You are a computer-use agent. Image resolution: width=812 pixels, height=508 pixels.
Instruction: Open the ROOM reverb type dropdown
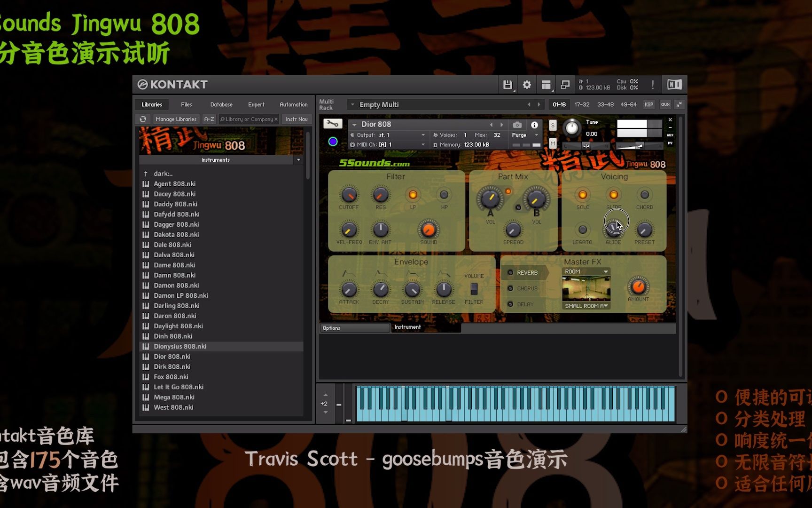pos(586,272)
